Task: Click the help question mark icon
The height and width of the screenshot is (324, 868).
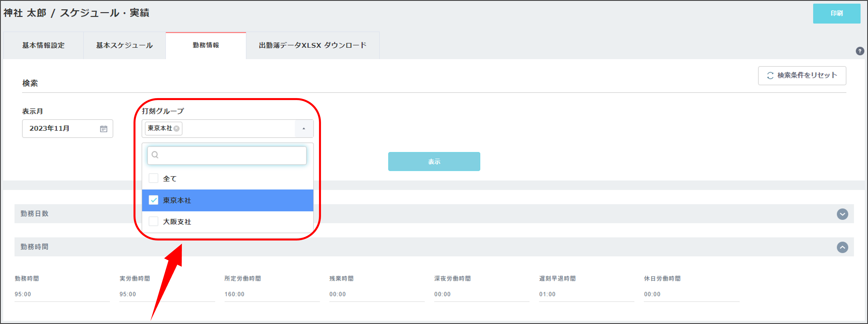Action: (860, 51)
